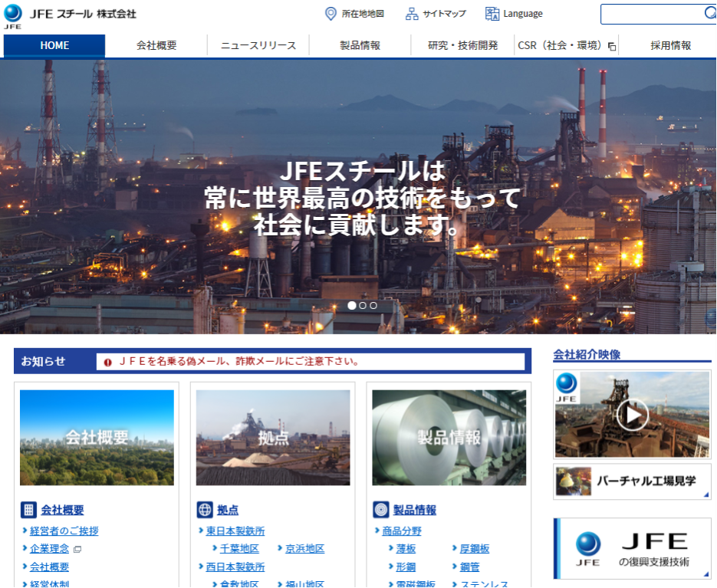Open the 薄板 product link
The image size is (717, 588).
click(x=406, y=549)
